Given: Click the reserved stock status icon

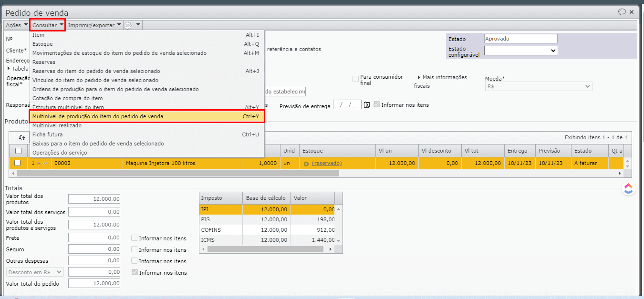Looking at the screenshot, I should (x=306, y=164).
